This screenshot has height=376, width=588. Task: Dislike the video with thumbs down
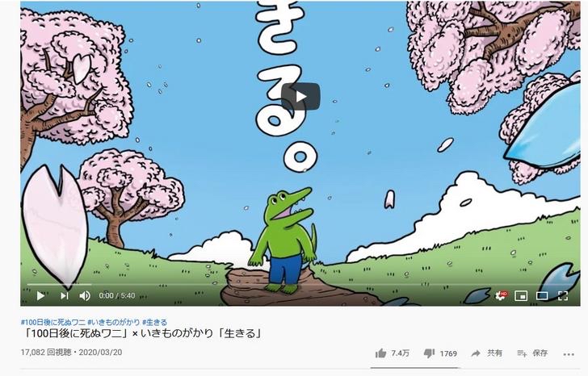429,353
